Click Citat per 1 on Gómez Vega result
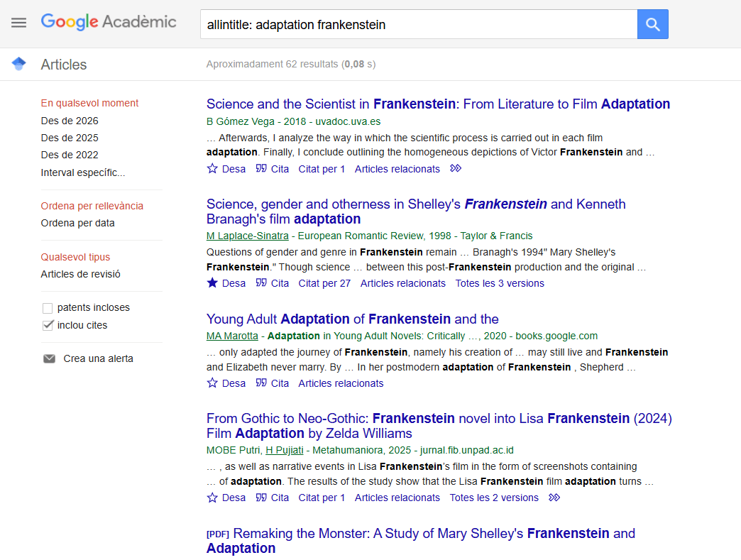 point(322,169)
